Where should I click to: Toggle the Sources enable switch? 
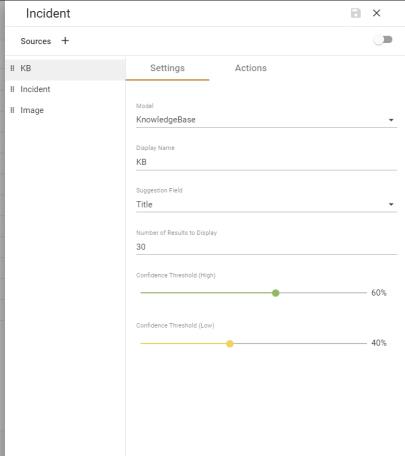tap(383, 40)
